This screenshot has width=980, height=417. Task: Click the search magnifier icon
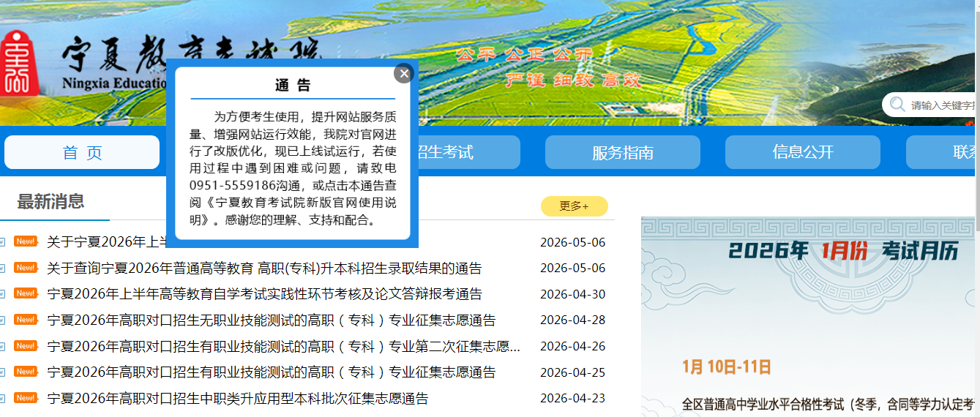[897, 105]
